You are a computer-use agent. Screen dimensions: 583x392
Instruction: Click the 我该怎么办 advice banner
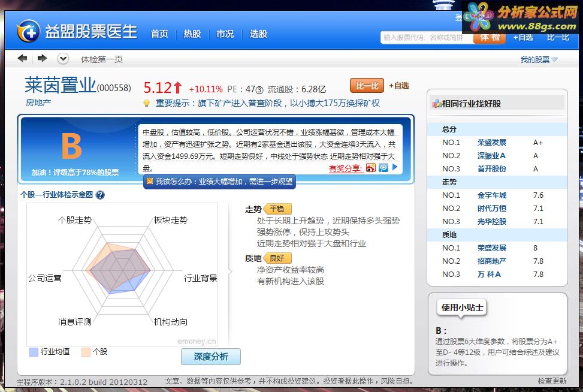tap(219, 182)
